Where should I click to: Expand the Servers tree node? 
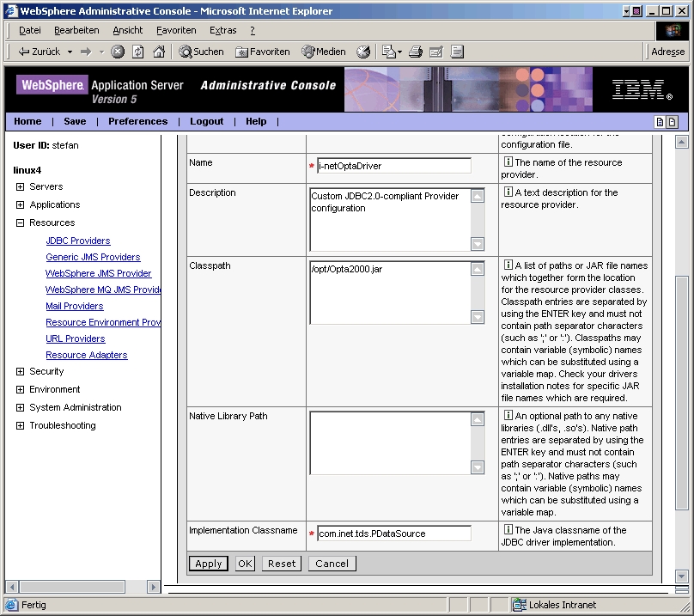[x=20, y=187]
